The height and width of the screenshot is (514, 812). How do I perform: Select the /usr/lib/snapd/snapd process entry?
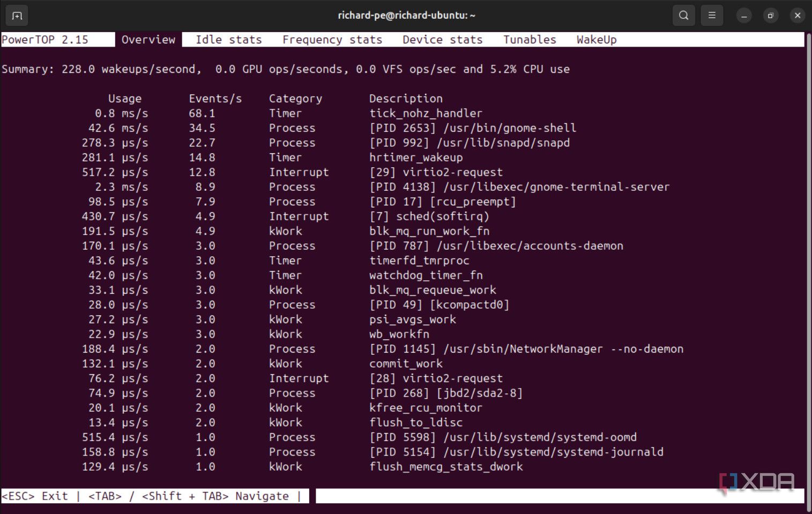pos(470,143)
